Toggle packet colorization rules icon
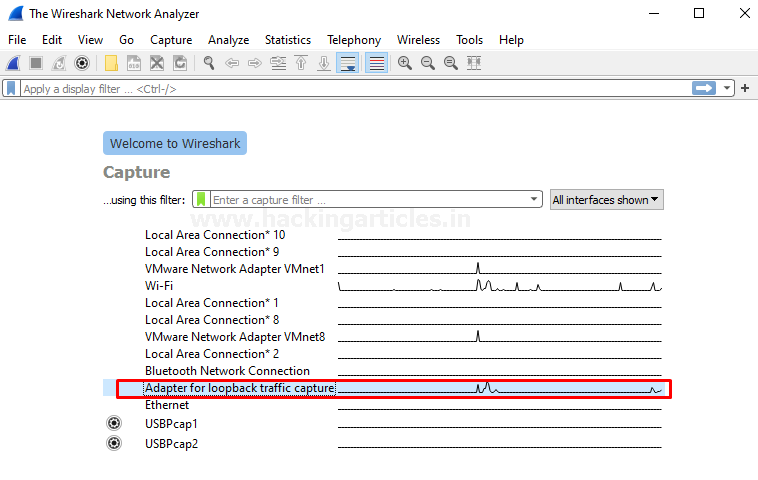Image resolution: width=758 pixels, height=480 pixels. point(377,63)
